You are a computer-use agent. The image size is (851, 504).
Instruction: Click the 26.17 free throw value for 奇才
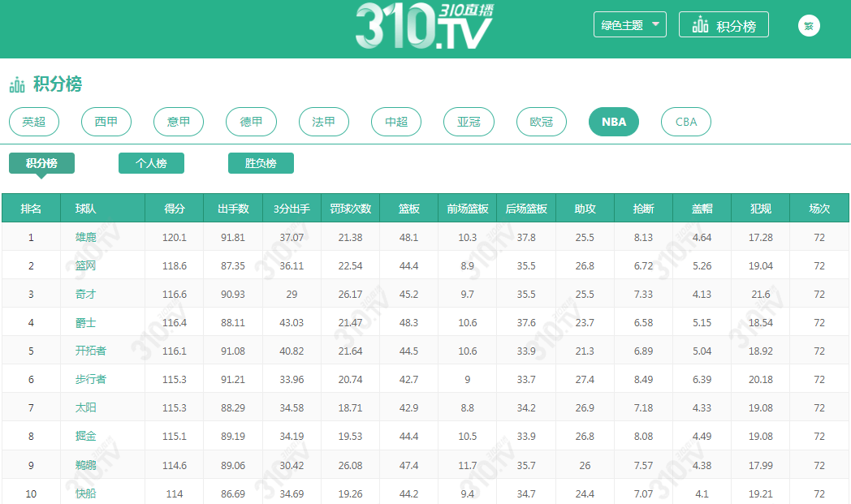(x=350, y=294)
